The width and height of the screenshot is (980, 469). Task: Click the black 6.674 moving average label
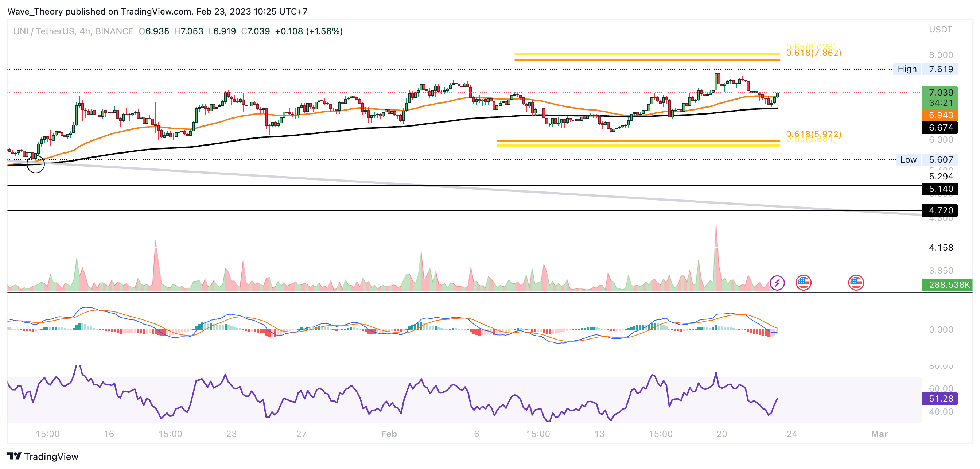pyautogui.click(x=939, y=128)
